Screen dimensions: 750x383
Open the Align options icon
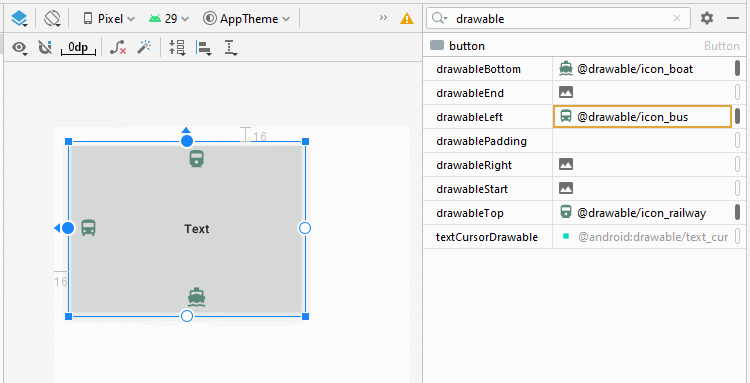204,47
